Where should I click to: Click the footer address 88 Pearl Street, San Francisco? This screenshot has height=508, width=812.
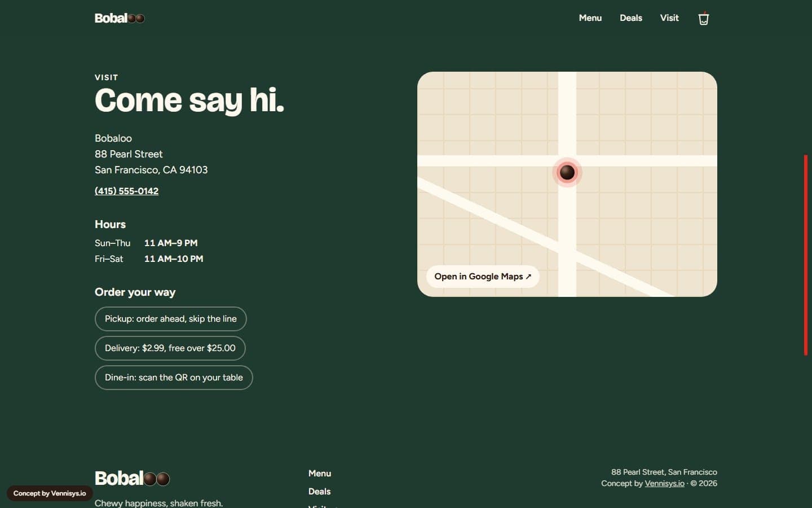[664, 472]
